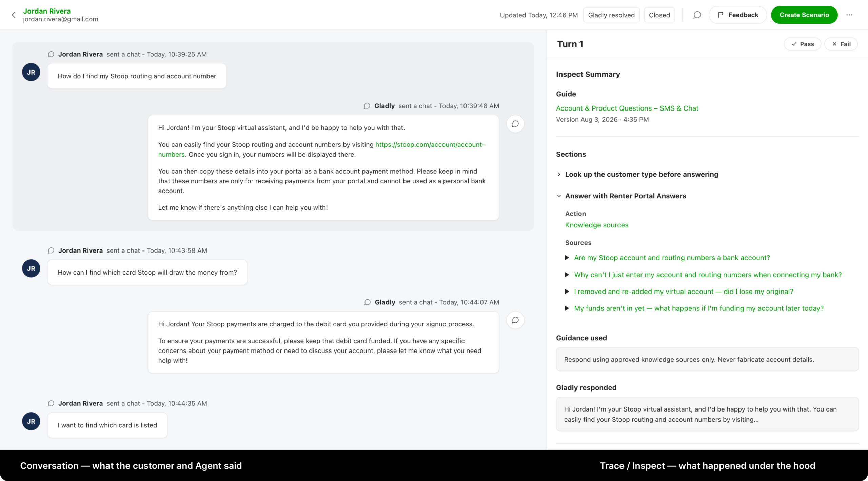Image resolution: width=868 pixels, height=481 pixels.
Task: Open source link about entering numbers when connecting bank
Action: pyautogui.click(x=708, y=275)
